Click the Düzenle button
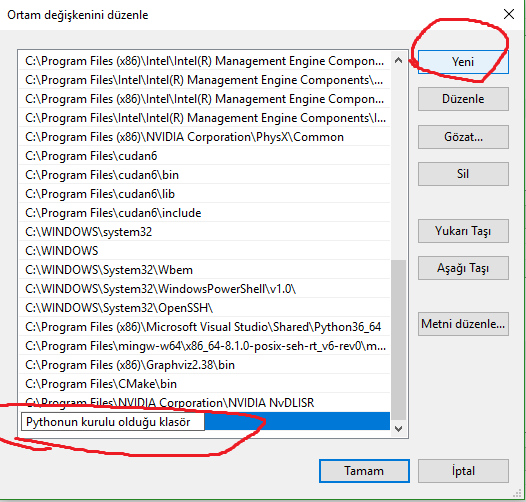 (x=463, y=99)
